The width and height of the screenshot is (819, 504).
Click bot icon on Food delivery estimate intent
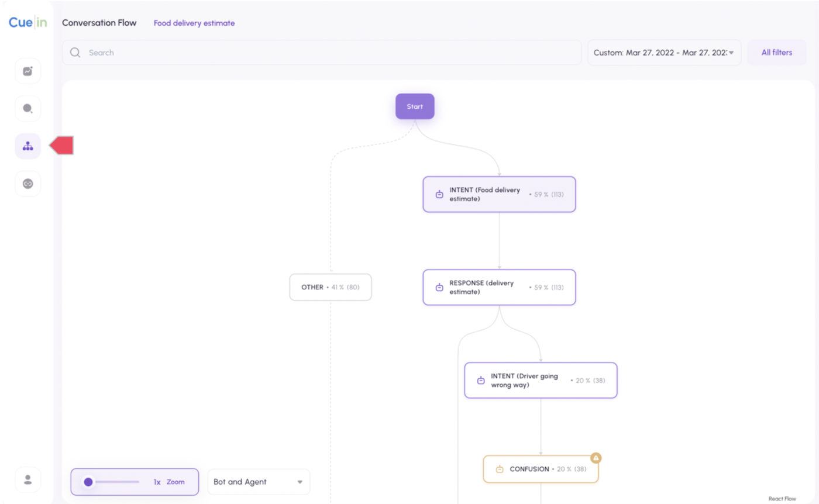click(x=439, y=194)
